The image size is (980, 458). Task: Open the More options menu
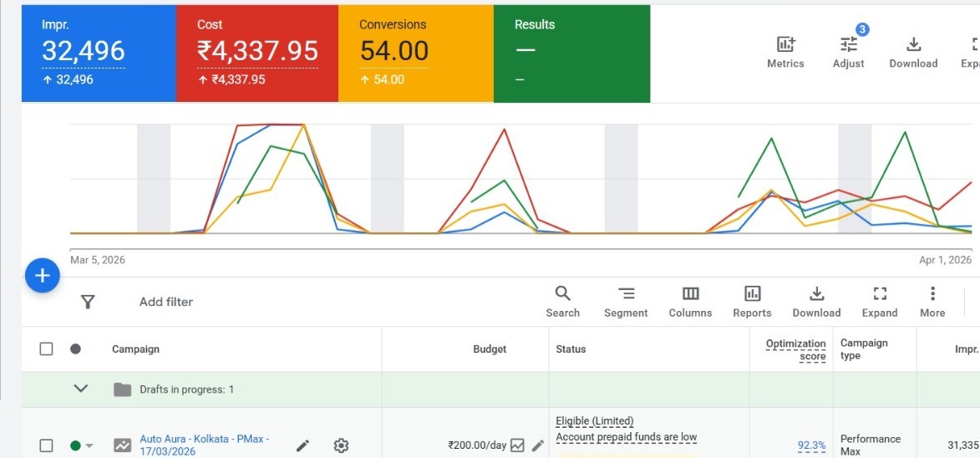pyautogui.click(x=932, y=301)
